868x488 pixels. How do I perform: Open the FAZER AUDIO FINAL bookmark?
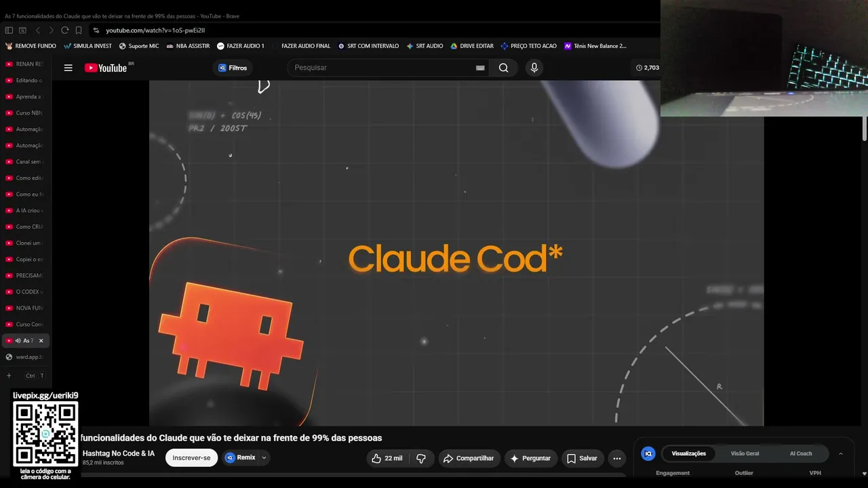click(301, 46)
